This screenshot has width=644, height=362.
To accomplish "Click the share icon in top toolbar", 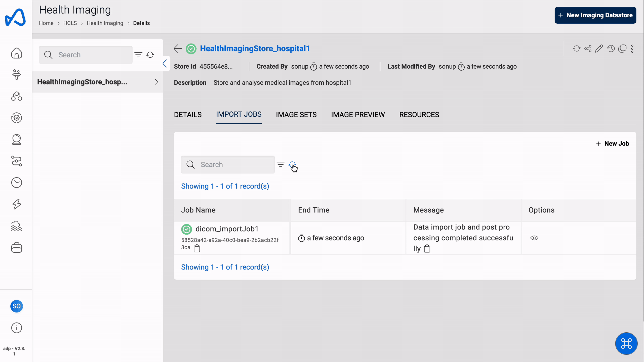I will 588,49.
